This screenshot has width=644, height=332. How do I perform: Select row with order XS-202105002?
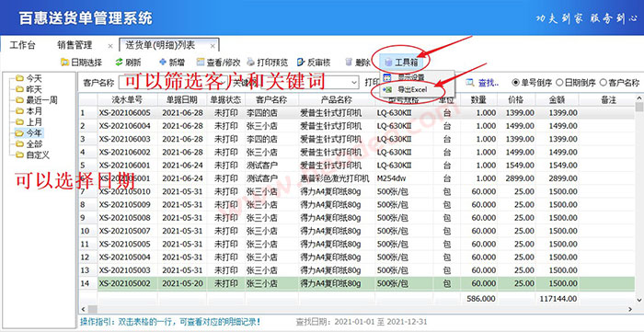[357, 283]
